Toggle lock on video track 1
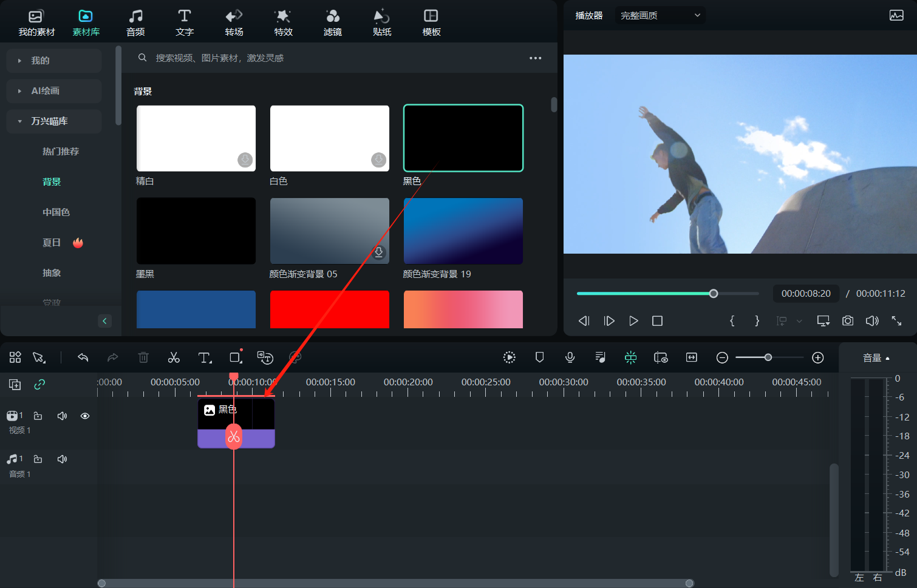This screenshot has width=917, height=588. point(38,416)
